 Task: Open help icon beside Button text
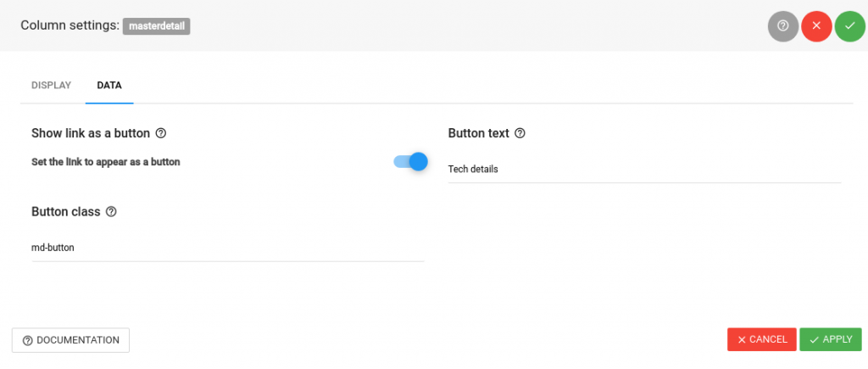coord(520,133)
